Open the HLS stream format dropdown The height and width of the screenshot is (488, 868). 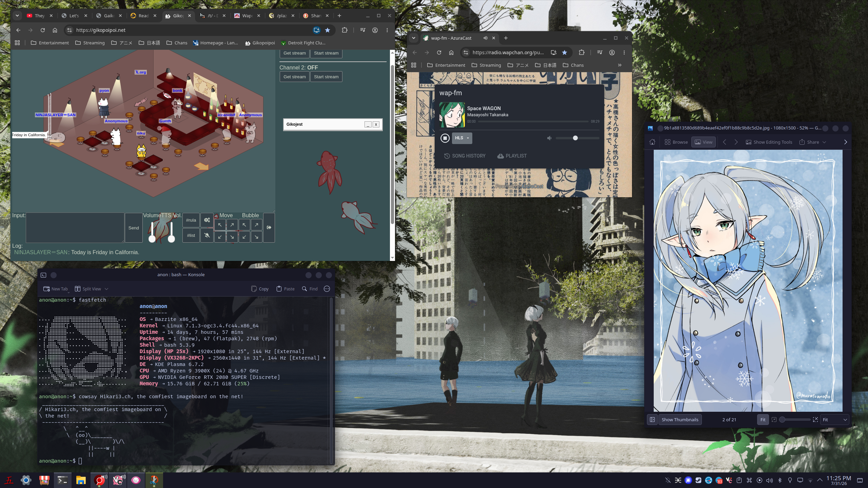(x=462, y=138)
